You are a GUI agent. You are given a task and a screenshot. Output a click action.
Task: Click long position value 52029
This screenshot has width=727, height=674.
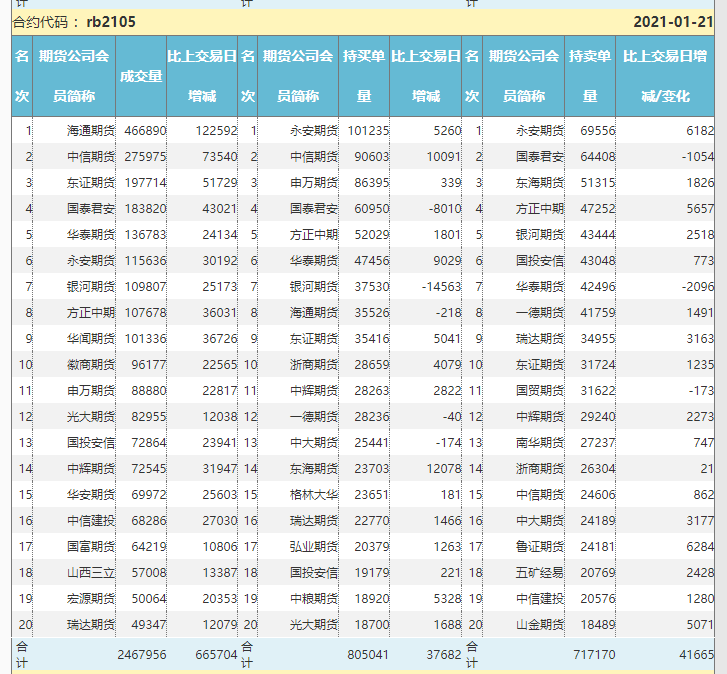point(371,235)
